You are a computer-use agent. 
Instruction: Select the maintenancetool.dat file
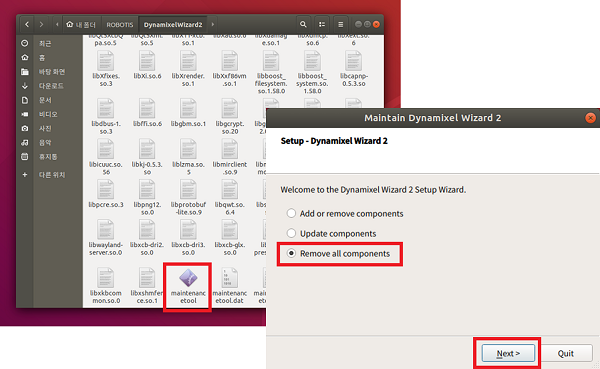pyautogui.click(x=230, y=286)
